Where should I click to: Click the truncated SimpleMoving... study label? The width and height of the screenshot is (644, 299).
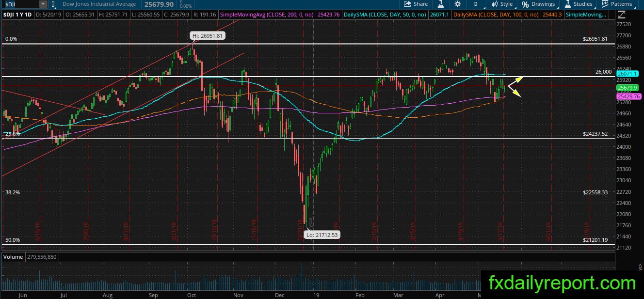point(586,15)
